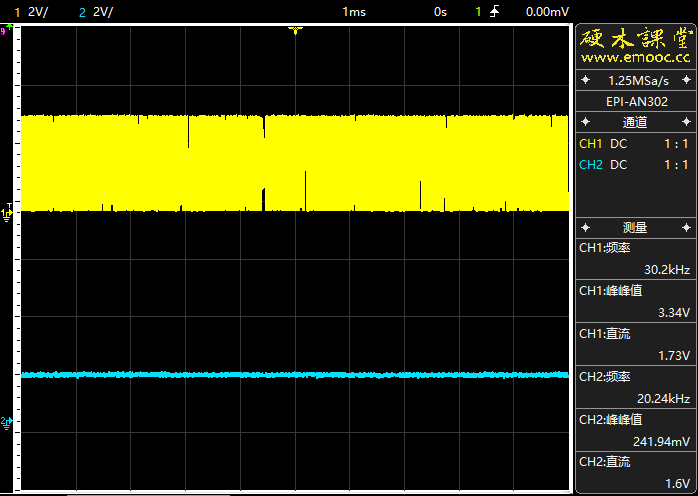Click the CH1 ground level marker
Viewport: 698px width, 496px height.
9,213
